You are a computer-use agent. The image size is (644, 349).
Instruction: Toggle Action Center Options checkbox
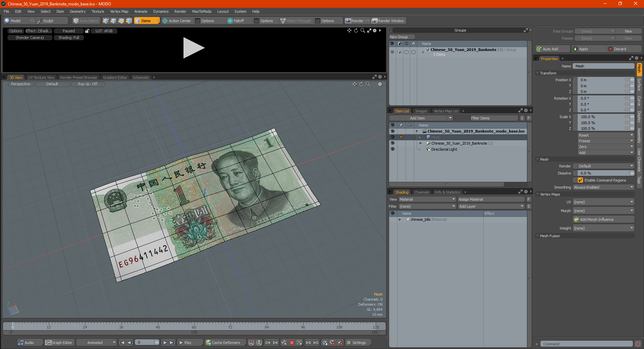(x=198, y=21)
